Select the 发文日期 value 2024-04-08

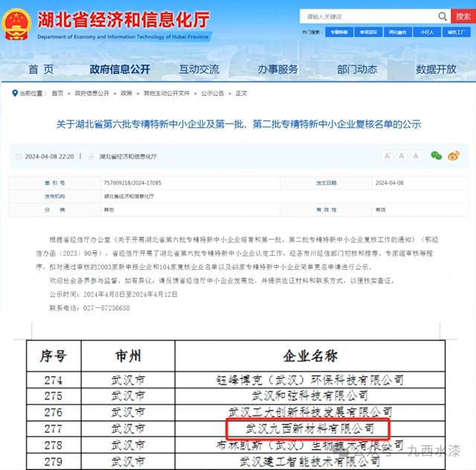[389, 183]
